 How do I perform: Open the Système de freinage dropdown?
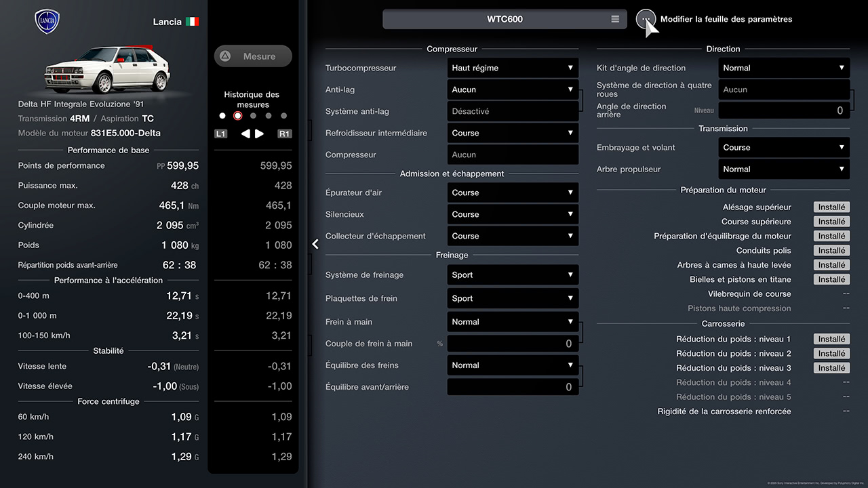[x=513, y=274]
